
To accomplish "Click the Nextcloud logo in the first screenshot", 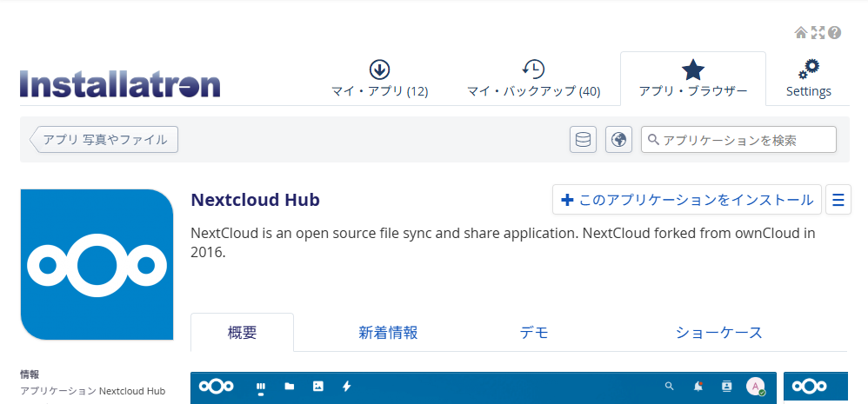I will [216, 387].
